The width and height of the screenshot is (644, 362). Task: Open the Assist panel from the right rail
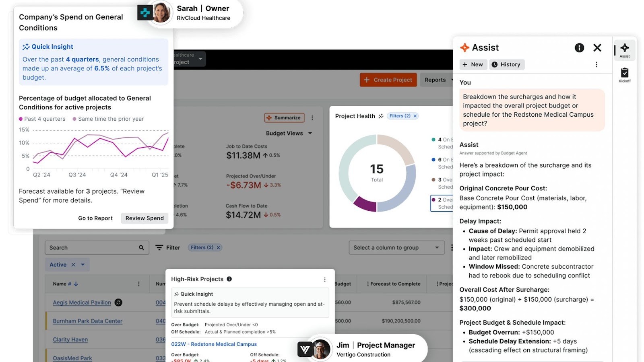click(x=624, y=49)
